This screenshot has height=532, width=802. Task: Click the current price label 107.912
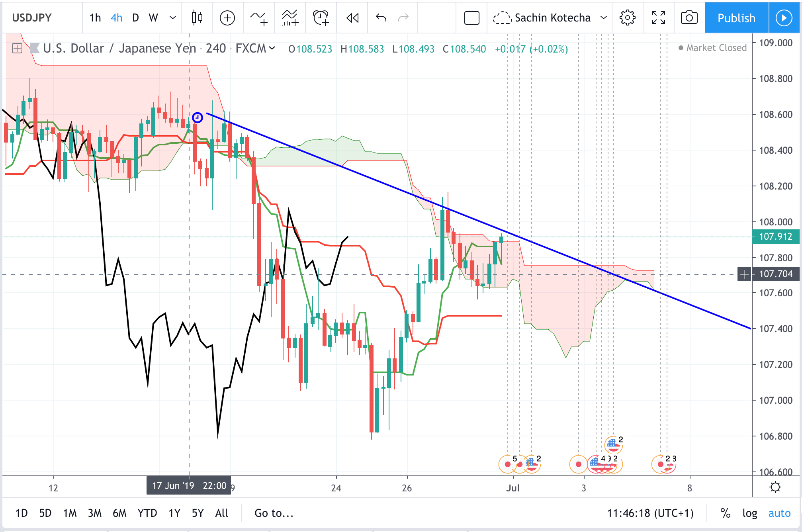[x=775, y=237]
